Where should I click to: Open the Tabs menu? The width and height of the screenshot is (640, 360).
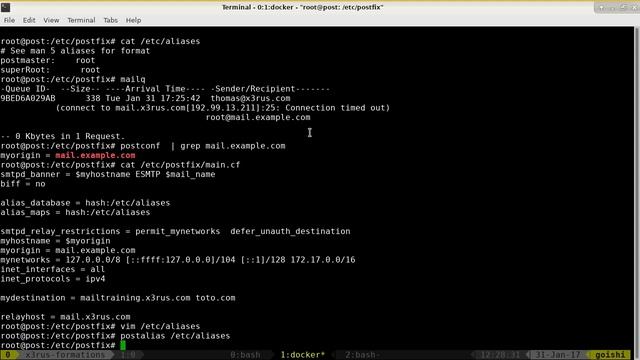point(110,20)
